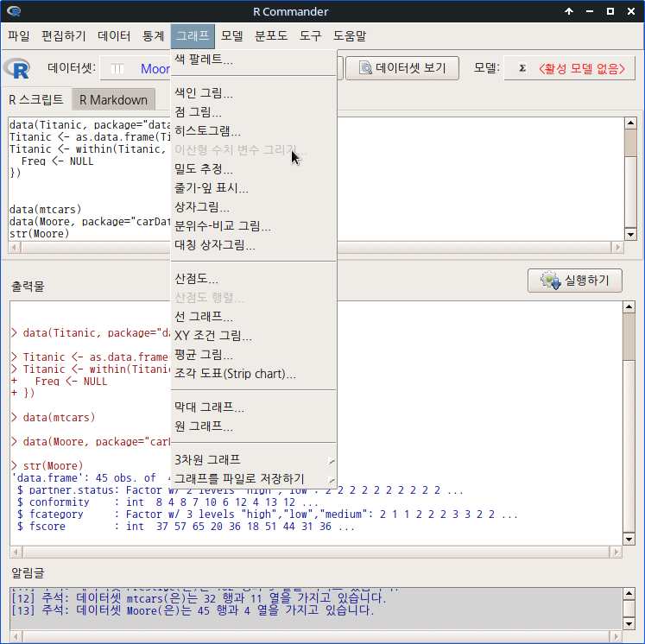Open the 도움말 menu
The height and width of the screenshot is (644, 645).
point(350,35)
